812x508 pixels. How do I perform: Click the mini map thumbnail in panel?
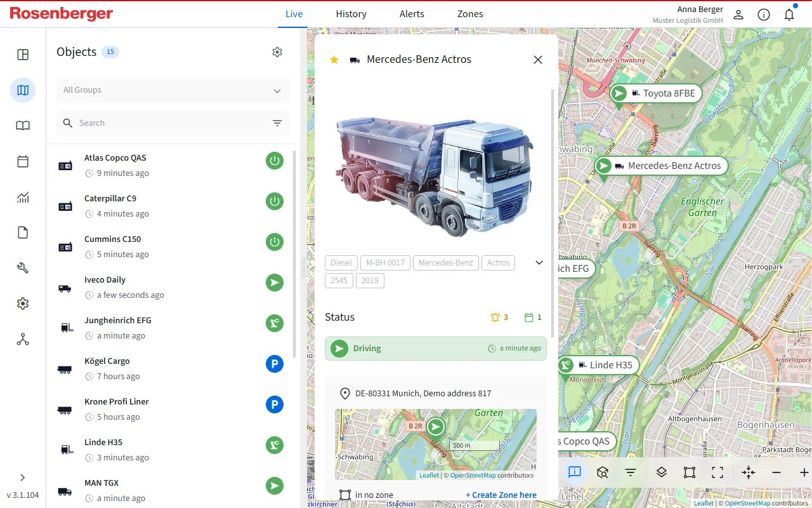pyautogui.click(x=436, y=444)
